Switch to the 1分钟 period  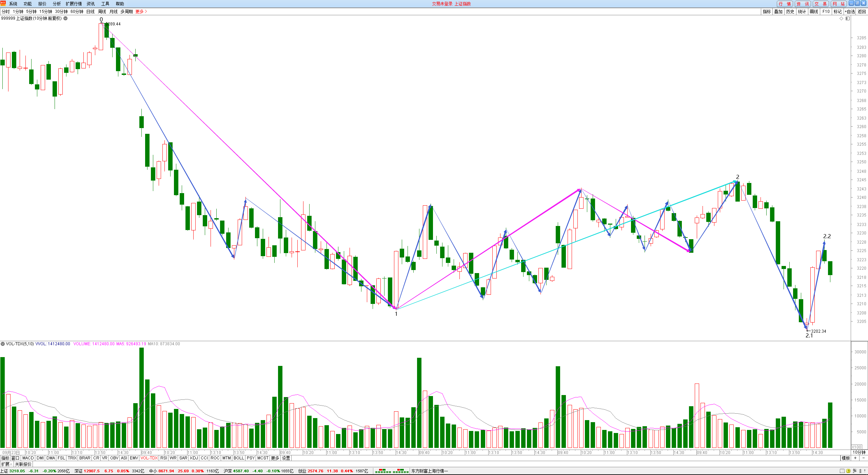click(18, 12)
